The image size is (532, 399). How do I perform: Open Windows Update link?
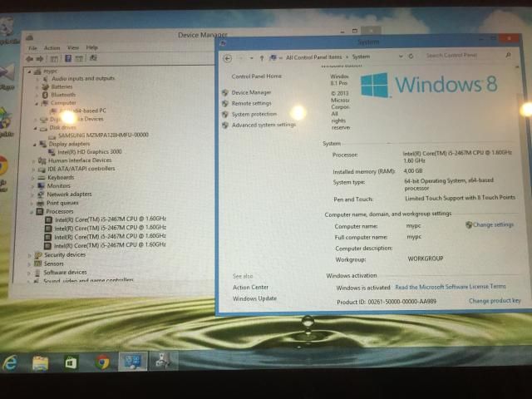coord(254,298)
